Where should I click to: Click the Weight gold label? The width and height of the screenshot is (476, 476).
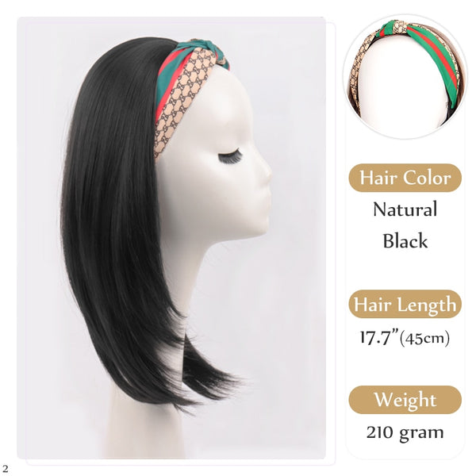(x=405, y=400)
